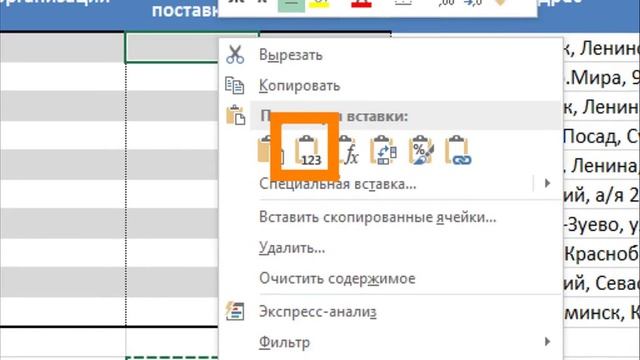Expand the Фильтр submenu arrow
Screen dimensions: 640x360
pos(547,341)
